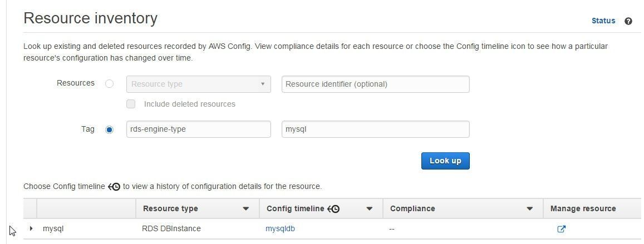Image resolution: width=644 pixels, height=244 pixels.
Task: Click the Config timeline clock icon in column header
Action: (334, 209)
